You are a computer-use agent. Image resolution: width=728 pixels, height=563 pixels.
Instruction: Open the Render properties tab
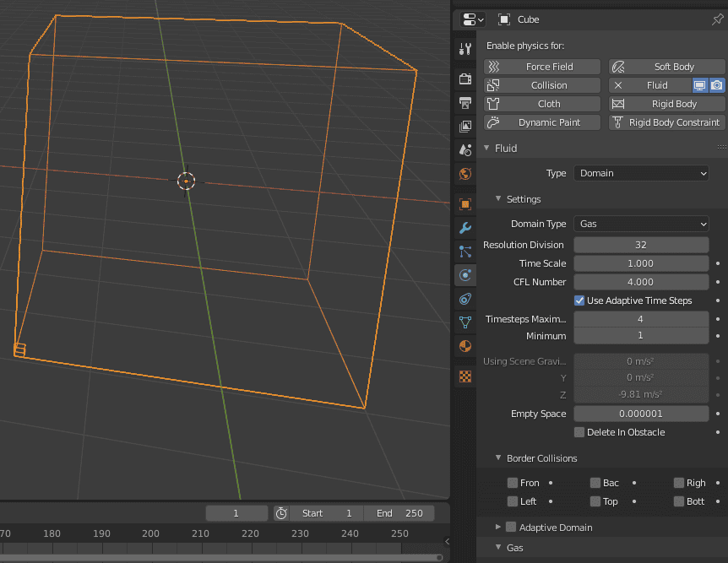point(465,78)
